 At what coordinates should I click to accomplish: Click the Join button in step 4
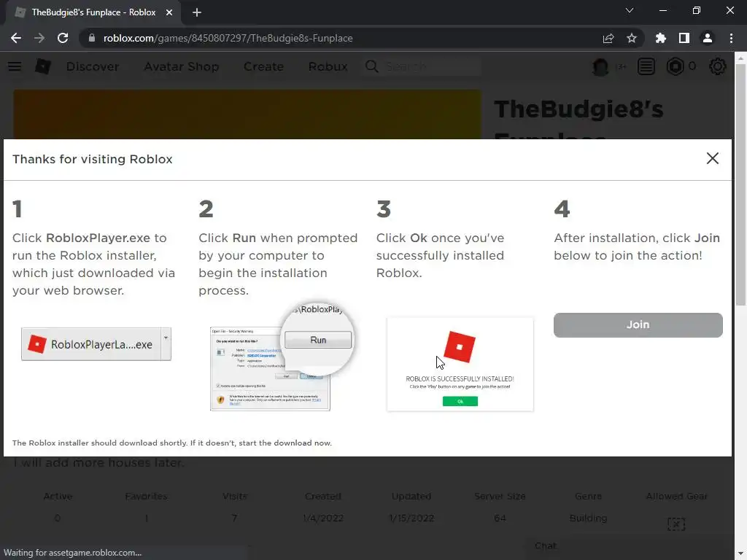[x=638, y=324]
